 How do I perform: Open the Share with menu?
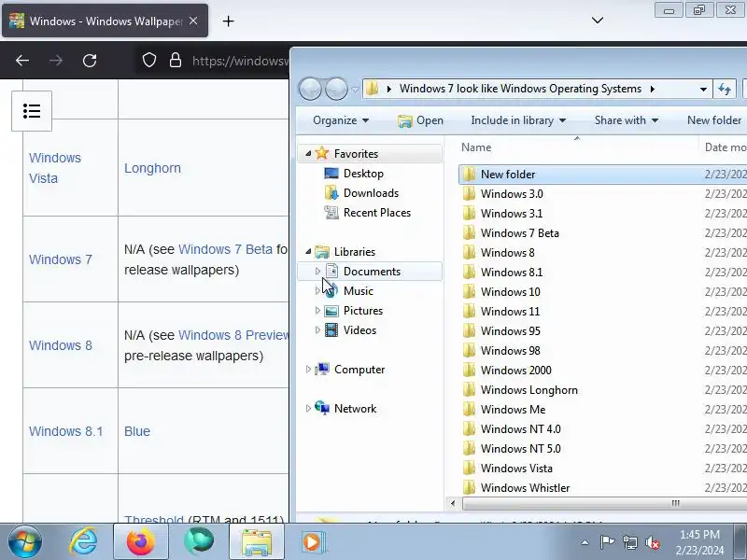(x=627, y=120)
